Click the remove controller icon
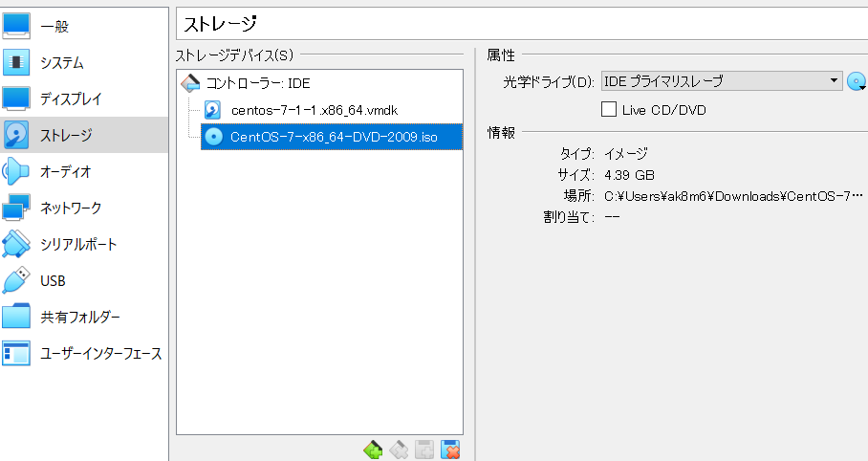This screenshot has width=868, height=461. click(399, 450)
